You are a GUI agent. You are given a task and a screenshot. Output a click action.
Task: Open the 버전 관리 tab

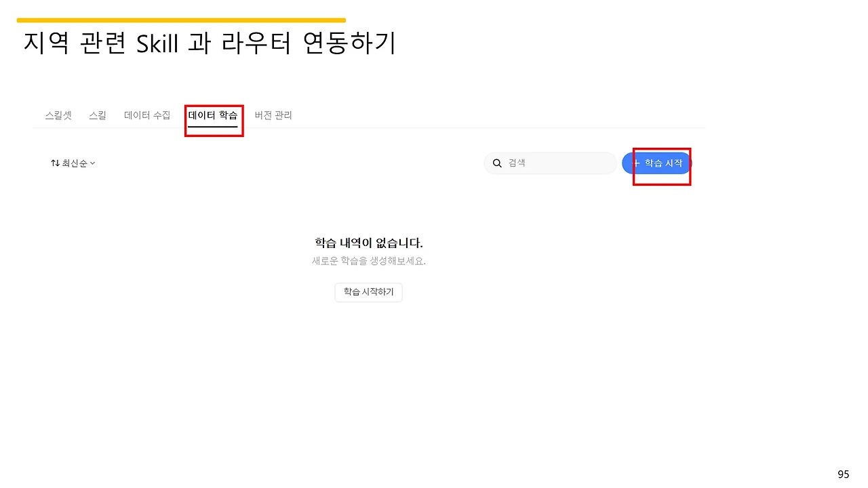273,115
